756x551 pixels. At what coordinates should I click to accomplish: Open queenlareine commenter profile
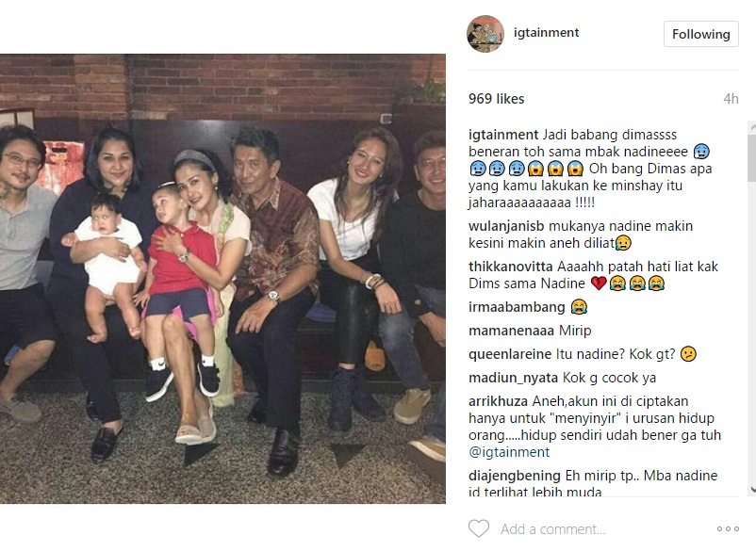coord(510,354)
